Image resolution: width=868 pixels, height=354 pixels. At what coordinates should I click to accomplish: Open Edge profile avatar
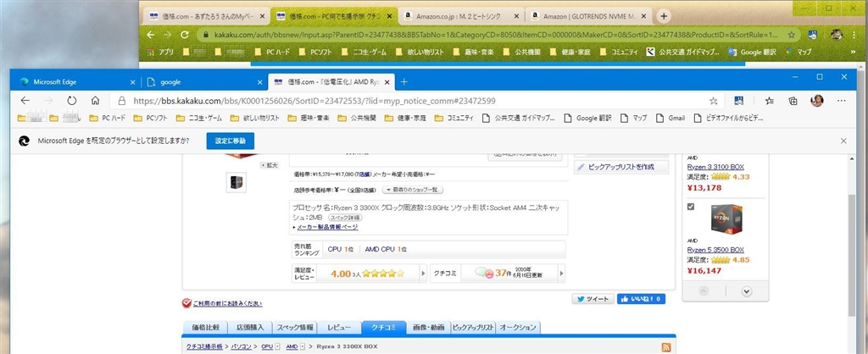(x=817, y=101)
